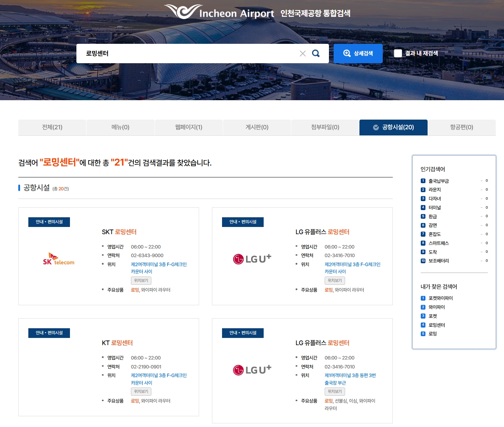
Task: Open the KT 로밍센터 title link
Action: point(117,343)
